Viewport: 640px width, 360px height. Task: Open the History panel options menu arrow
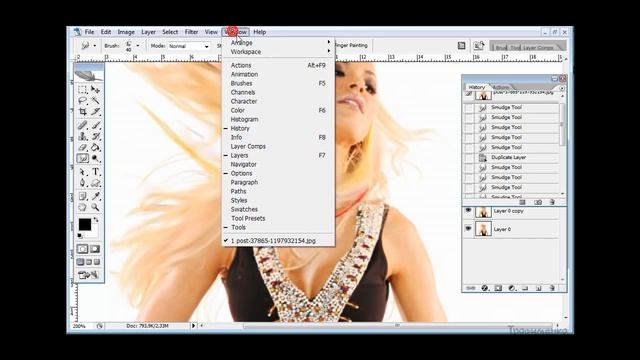(562, 88)
